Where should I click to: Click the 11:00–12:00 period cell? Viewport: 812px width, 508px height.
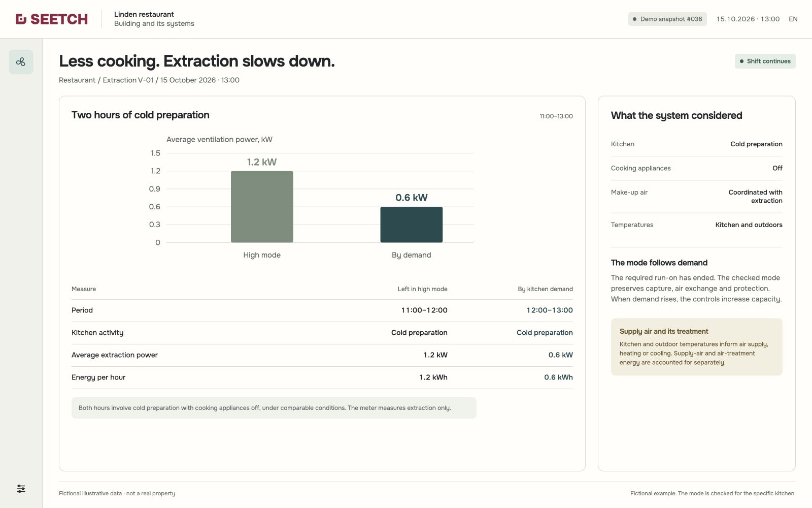click(x=424, y=310)
